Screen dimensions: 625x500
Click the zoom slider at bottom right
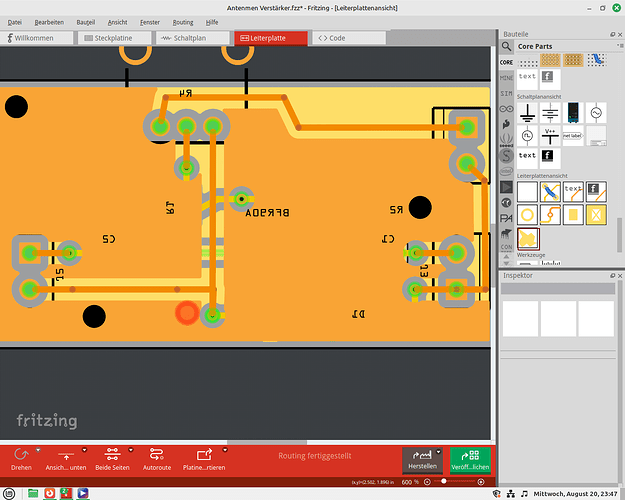(458, 482)
